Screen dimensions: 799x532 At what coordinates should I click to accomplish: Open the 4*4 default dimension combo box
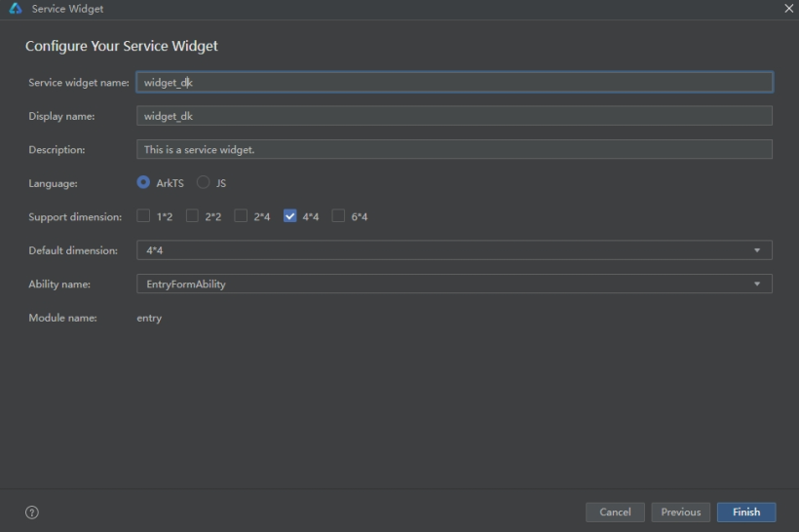(454, 250)
